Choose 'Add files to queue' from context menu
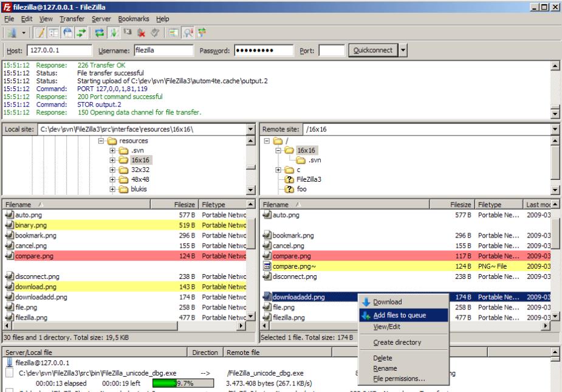Image resolution: width=562 pixels, height=392 pixels. click(x=399, y=315)
